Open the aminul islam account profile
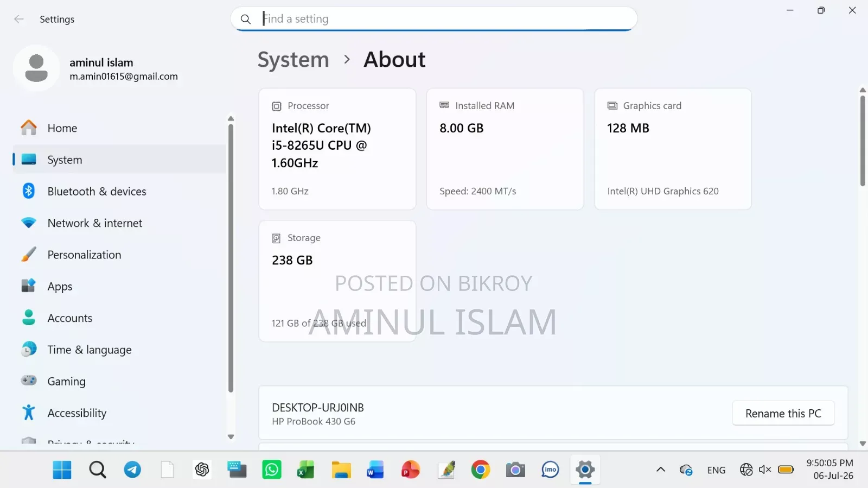The width and height of the screenshot is (868, 488). [97, 68]
